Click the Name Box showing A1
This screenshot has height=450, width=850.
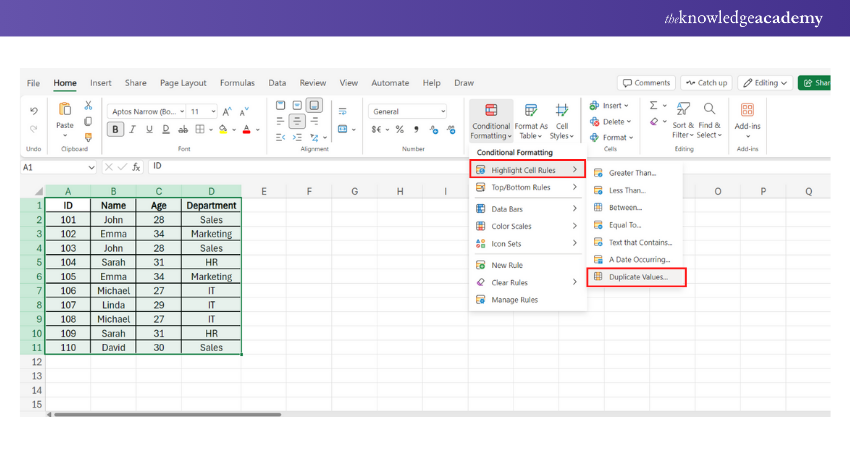click(55, 167)
